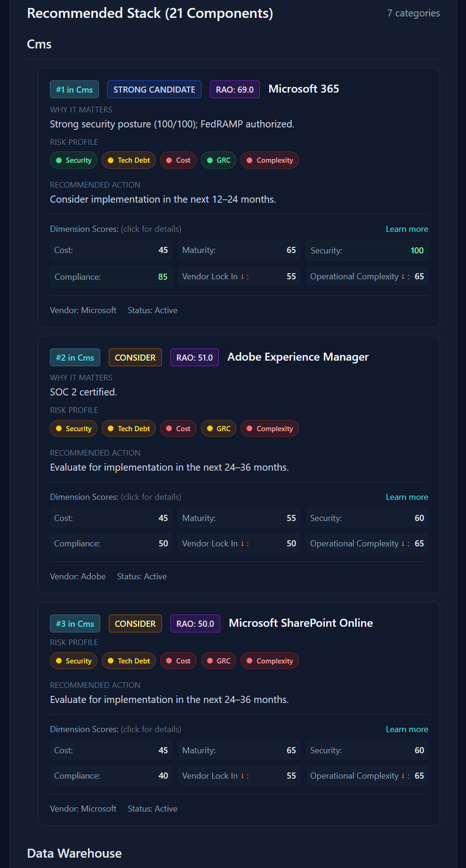Expand Adobe Maturity score 55 details

[239, 518]
